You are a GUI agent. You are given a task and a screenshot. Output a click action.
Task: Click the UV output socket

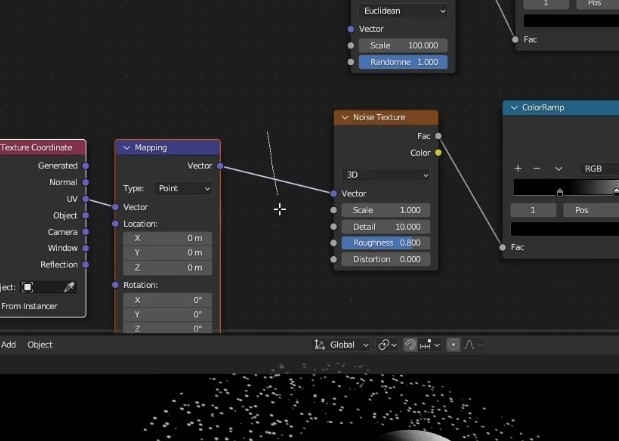(86, 199)
